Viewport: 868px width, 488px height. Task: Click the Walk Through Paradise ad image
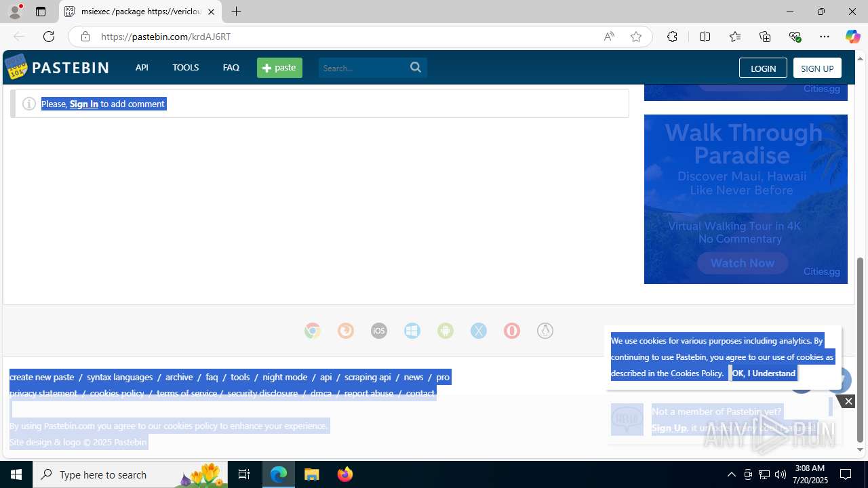point(746,199)
